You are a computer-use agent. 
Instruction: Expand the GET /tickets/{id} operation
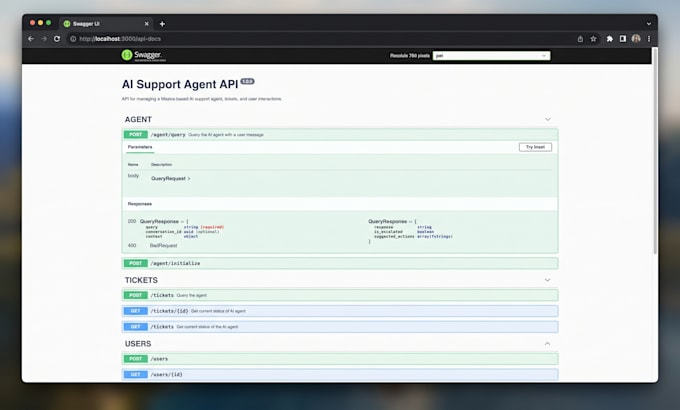pos(340,311)
